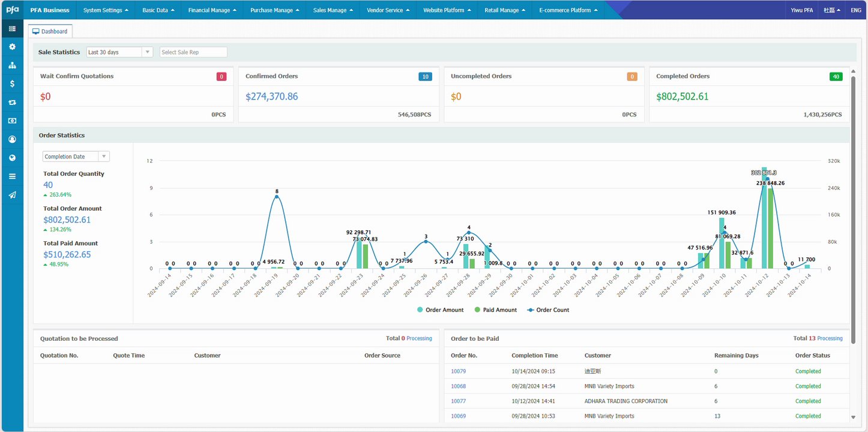Click the Remaining Days column header
Screen dimensions: 868x432
(736, 356)
